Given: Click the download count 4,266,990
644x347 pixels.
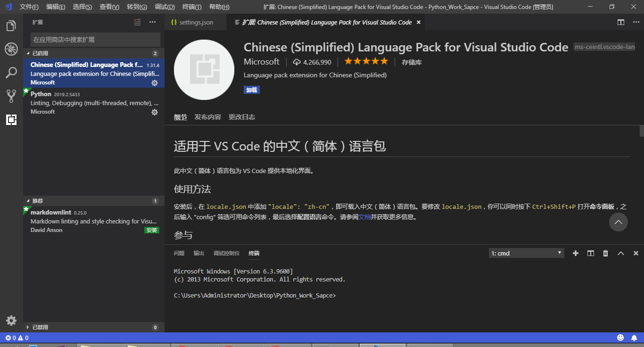Looking at the screenshot, I should coord(312,62).
